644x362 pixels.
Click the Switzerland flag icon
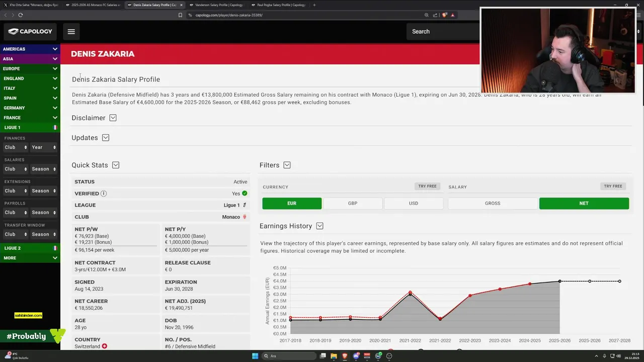pos(105,346)
